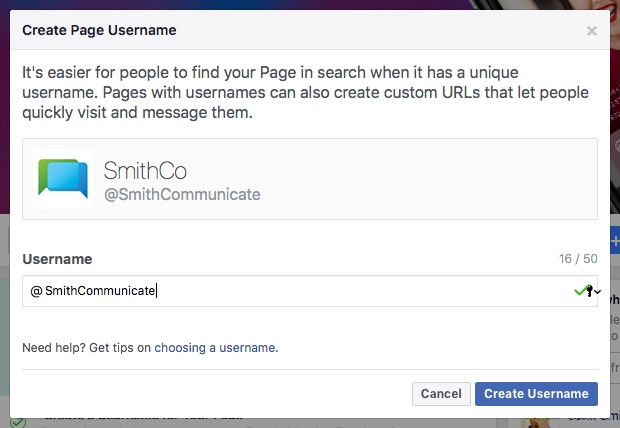
Task: Click the dialog description paragraph
Action: (x=305, y=93)
